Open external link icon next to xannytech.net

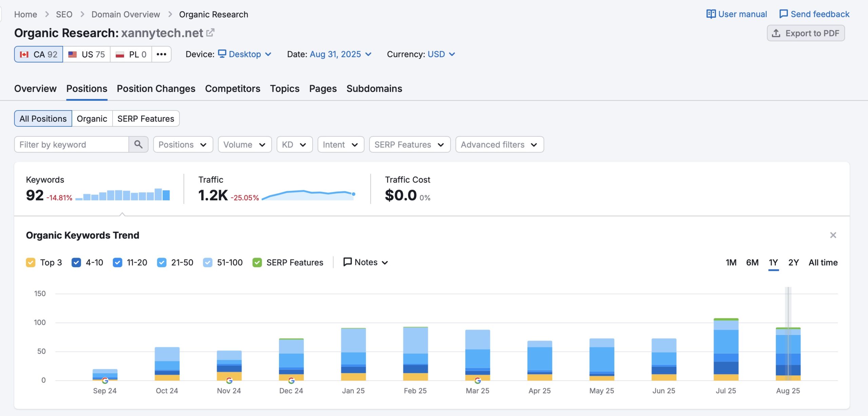point(210,33)
